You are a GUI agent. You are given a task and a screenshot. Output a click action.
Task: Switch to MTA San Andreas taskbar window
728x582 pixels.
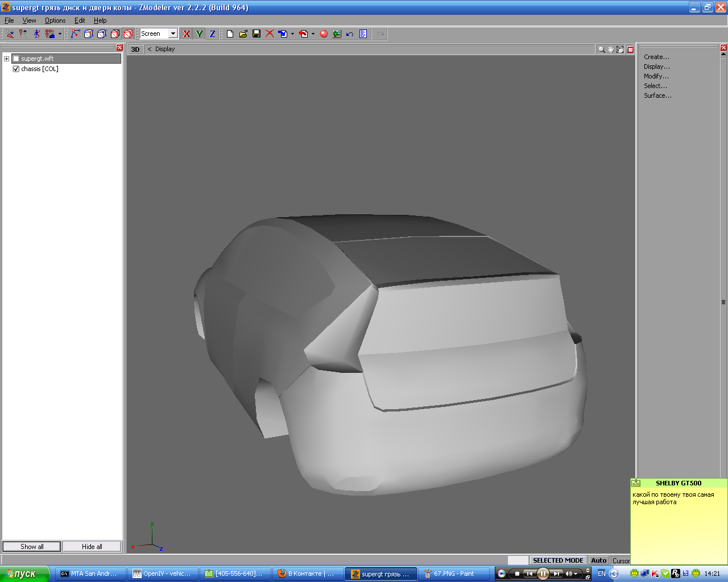click(x=90, y=574)
